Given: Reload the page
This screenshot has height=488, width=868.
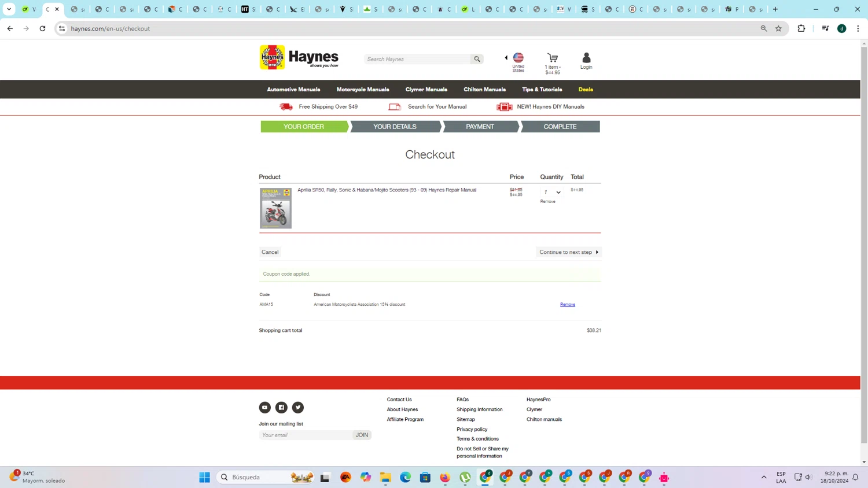Looking at the screenshot, I should pyautogui.click(x=42, y=28).
